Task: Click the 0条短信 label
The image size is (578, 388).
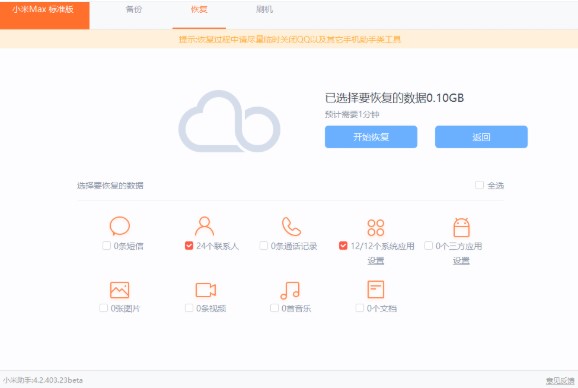Action: (x=128, y=246)
